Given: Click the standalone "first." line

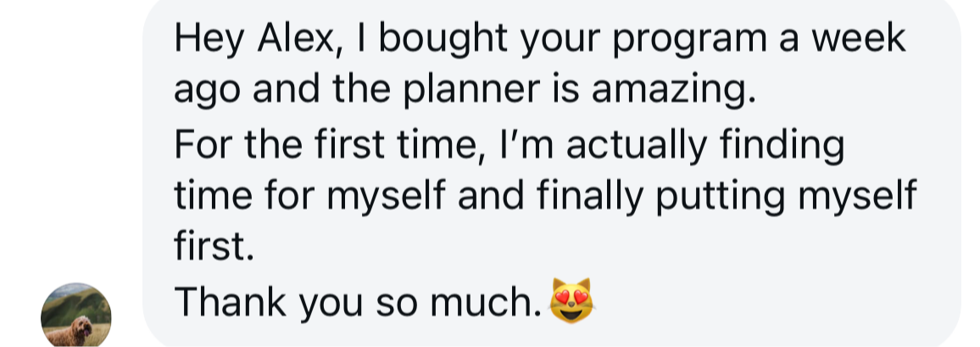Looking at the screenshot, I should coord(214,249).
